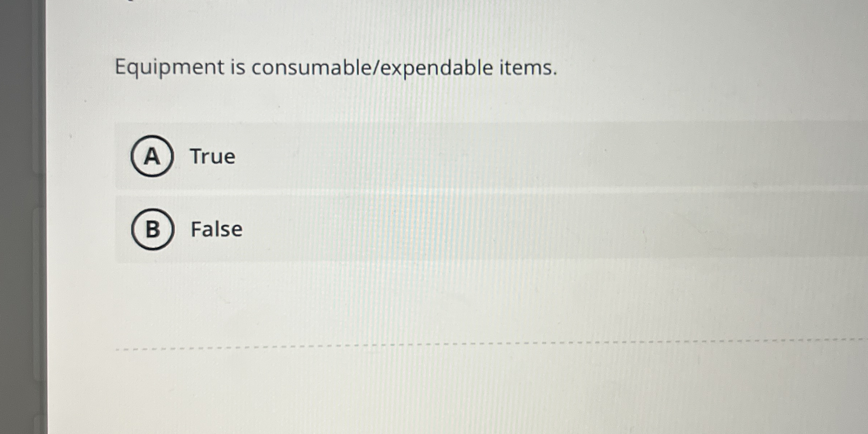
Task: Click the word False
Action: tap(216, 229)
